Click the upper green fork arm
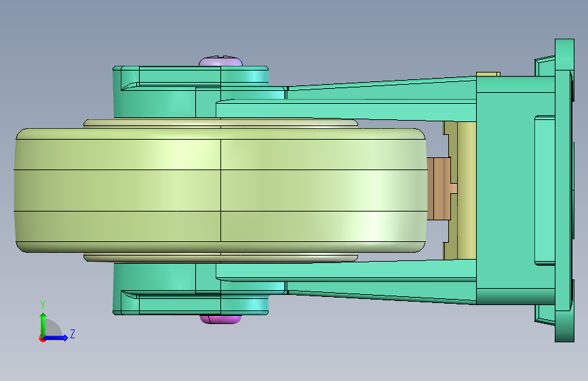 pyautogui.click(x=345, y=110)
